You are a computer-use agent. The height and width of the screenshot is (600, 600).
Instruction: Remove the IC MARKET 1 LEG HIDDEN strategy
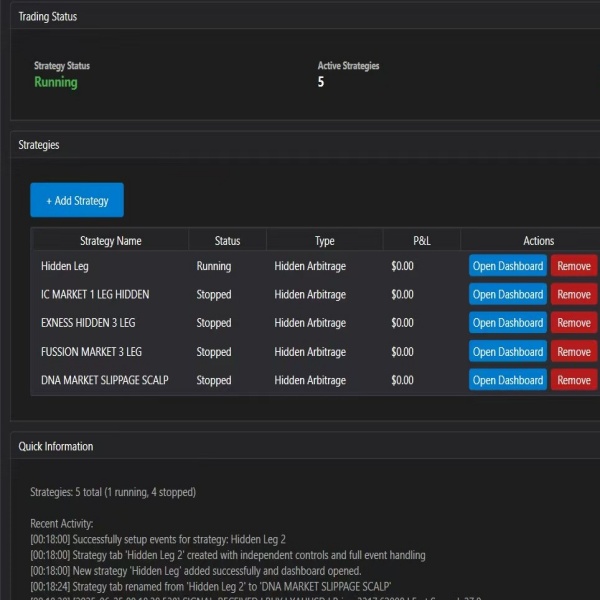coord(573,295)
